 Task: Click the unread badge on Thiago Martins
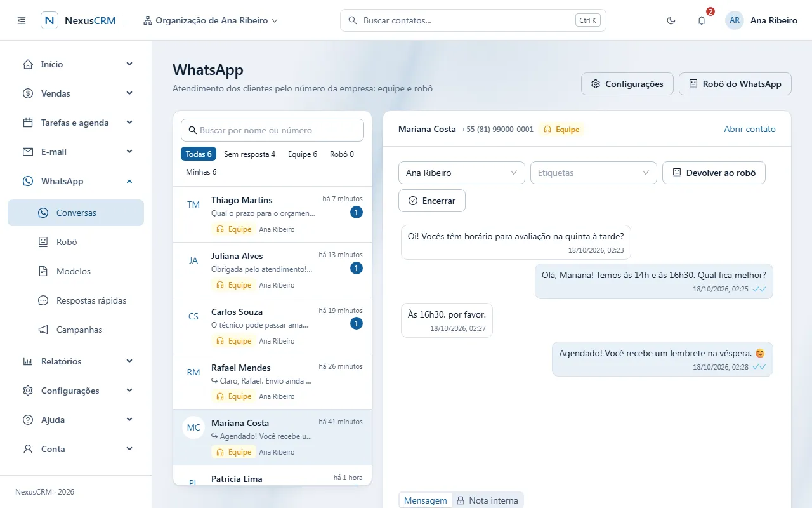(x=357, y=213)
